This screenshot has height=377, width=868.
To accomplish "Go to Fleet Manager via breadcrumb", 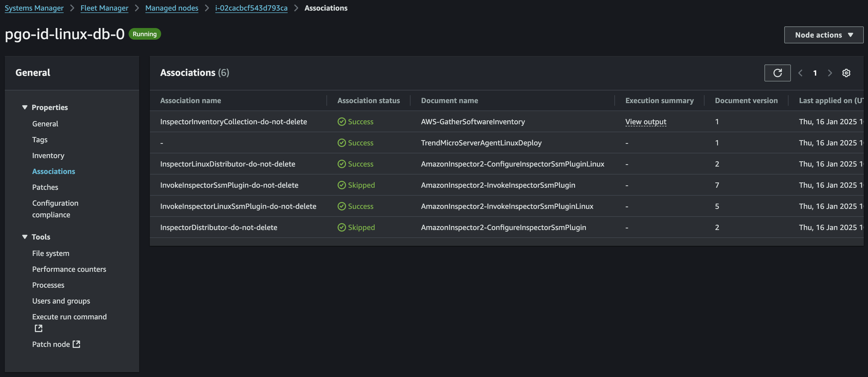I will coord(104,8).
